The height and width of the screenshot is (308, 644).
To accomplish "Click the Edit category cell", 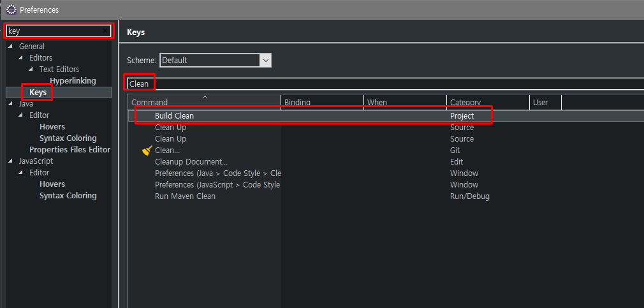I will [x=457, y=162].
